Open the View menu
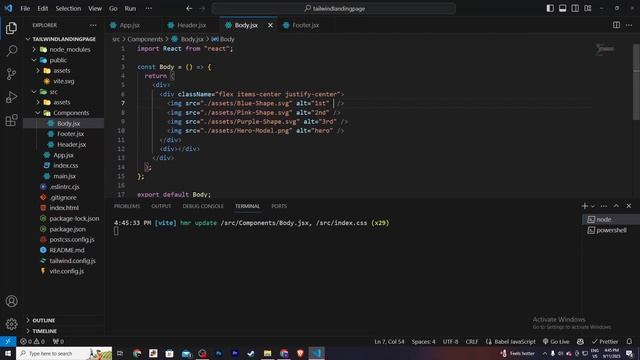 [95, 8]
